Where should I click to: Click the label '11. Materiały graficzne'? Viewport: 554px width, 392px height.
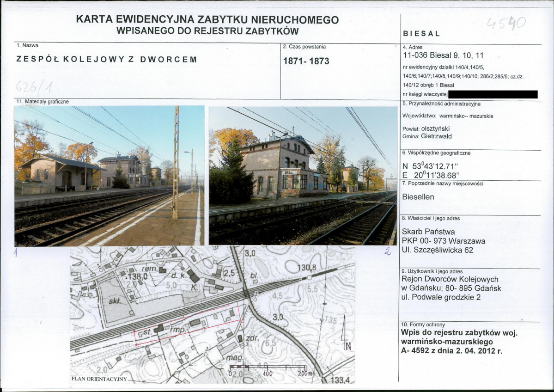(x=43, y=102)
